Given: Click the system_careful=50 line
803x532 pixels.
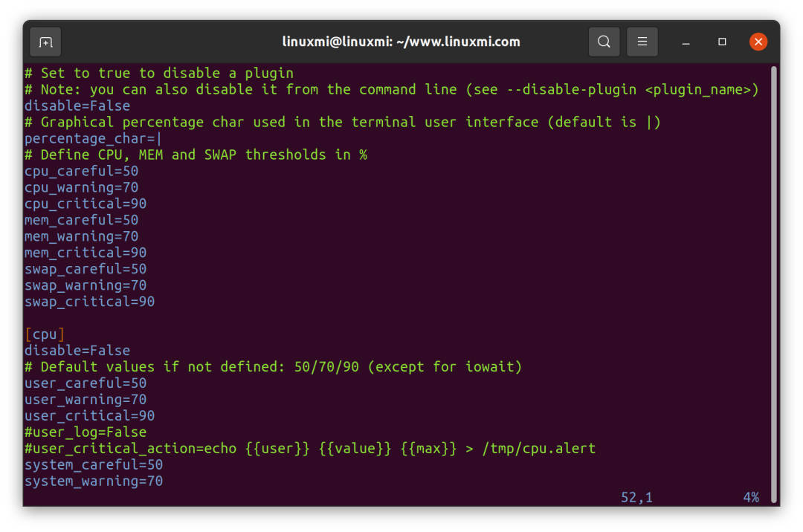Looking at the screenshot, I should point(94,465).
